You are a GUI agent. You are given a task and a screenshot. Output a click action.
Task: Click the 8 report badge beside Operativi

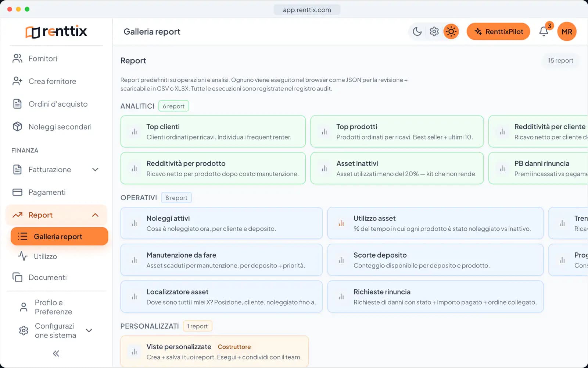[x=176, y=198]
